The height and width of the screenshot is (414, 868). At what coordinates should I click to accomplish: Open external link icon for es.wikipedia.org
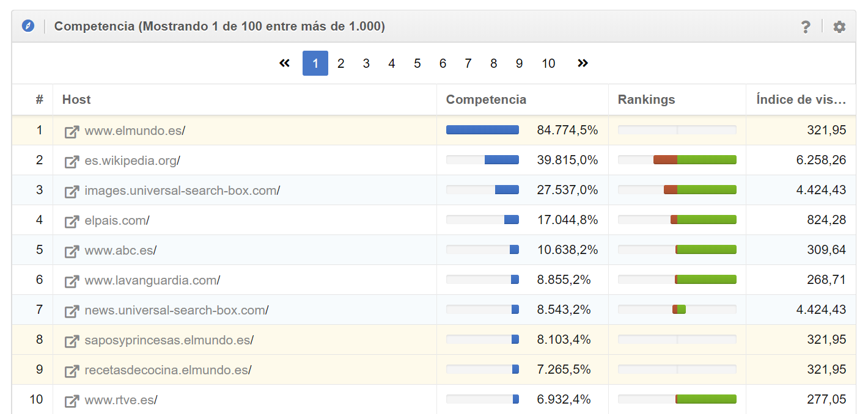72,161
